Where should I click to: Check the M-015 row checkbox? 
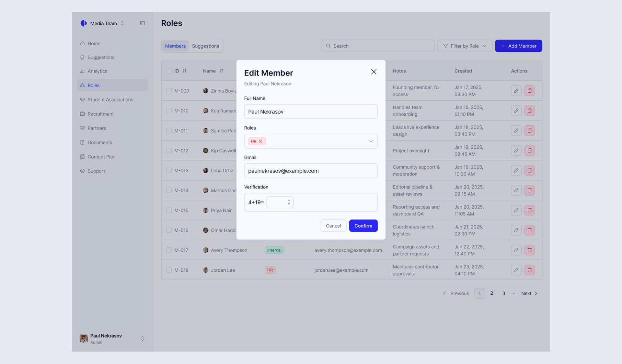(x=169, y=210)
